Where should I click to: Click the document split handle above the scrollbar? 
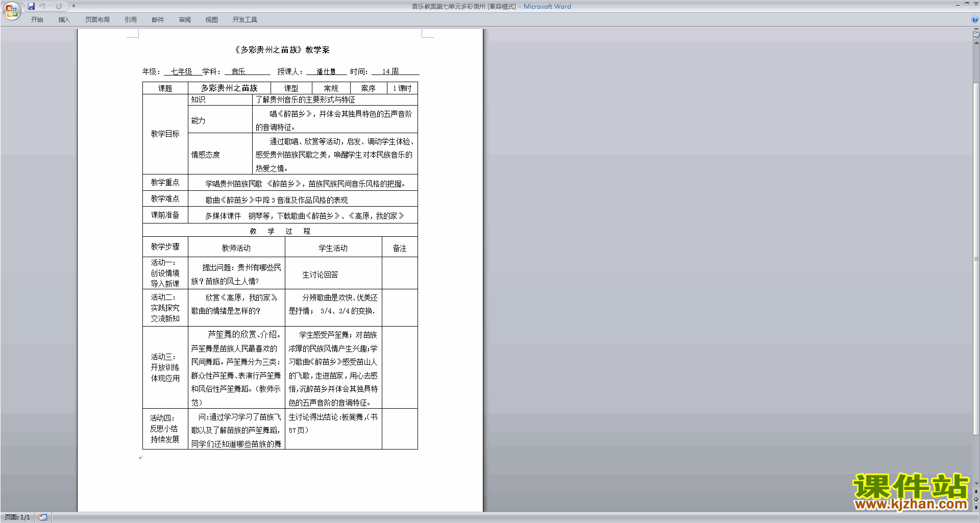(x=976, y=29)
